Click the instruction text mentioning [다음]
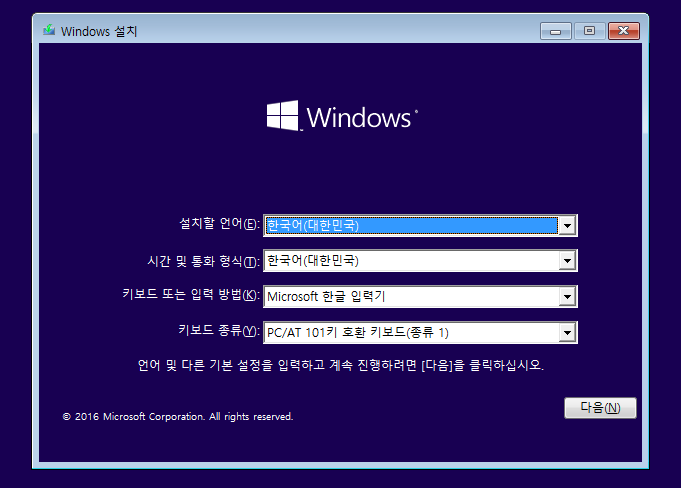 [340, 365]
